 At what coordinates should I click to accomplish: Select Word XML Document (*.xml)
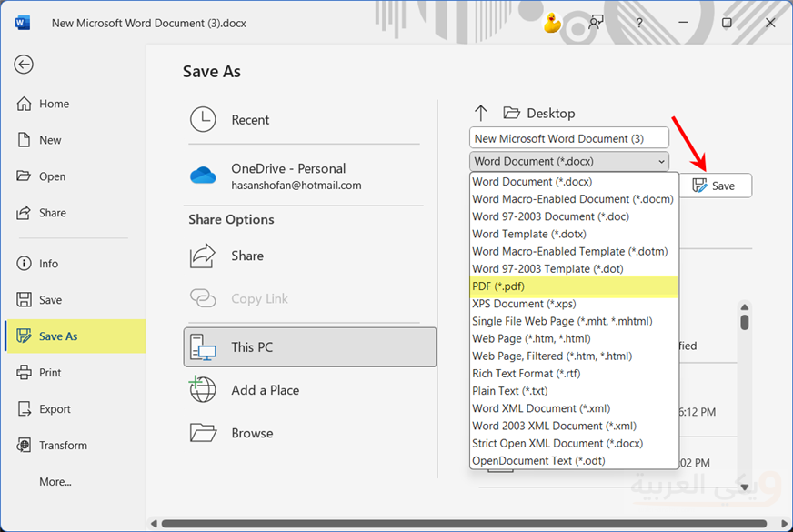574,408
